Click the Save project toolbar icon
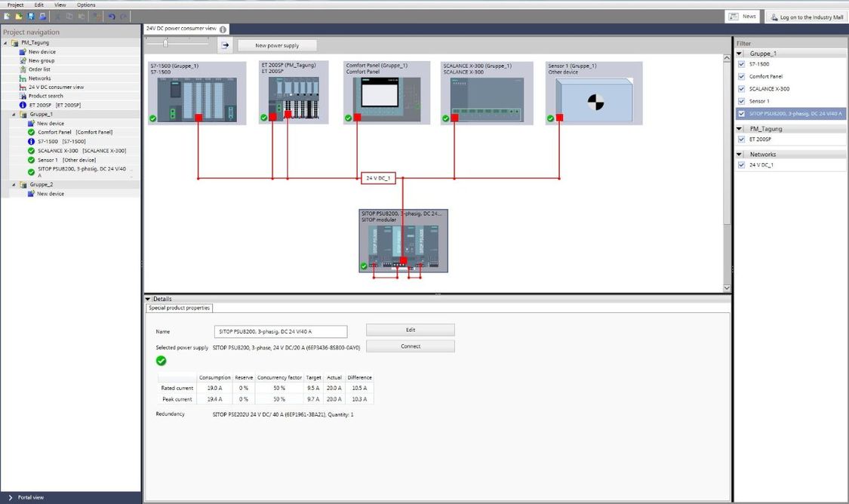The image size is (849, 504). pyautogui.click(x=31, y=17)
